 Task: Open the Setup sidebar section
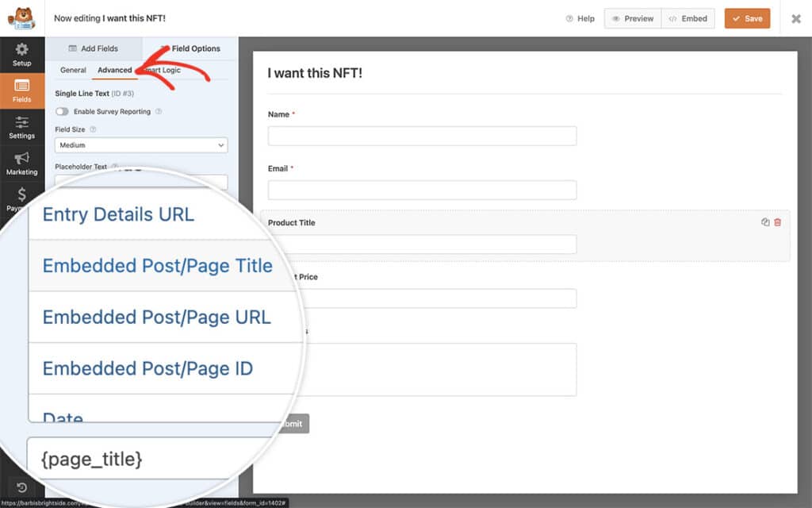tap(21, 54)
